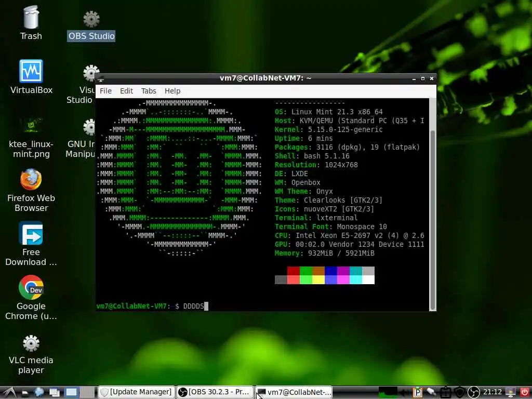The width and height of the screenshot is (532, 399).
Task: Click the CPU usage monitor graph in panel
Action: pyautogui.click(x=388, y=392)
